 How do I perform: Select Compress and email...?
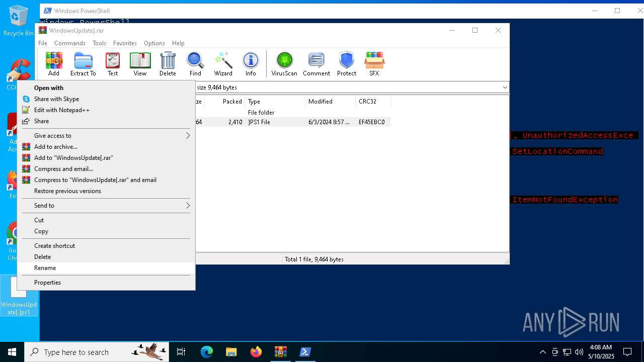pyautogui.click(x=106, y=169)
